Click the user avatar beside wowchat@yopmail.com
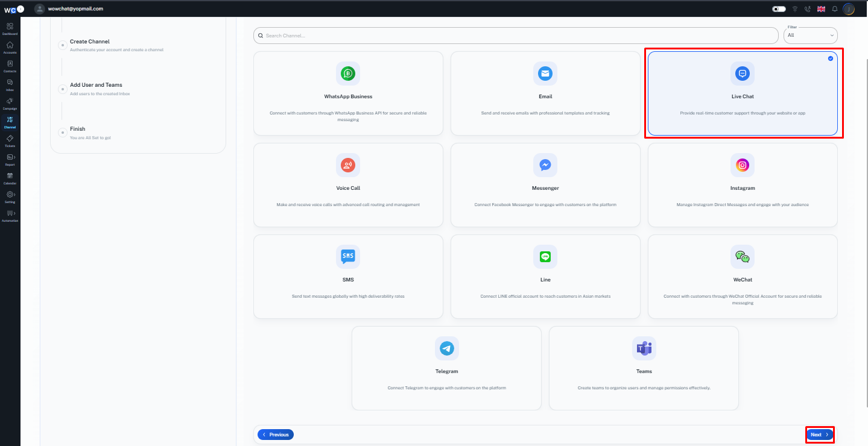The height and width of the screenshot is (446, 868). 40,8
